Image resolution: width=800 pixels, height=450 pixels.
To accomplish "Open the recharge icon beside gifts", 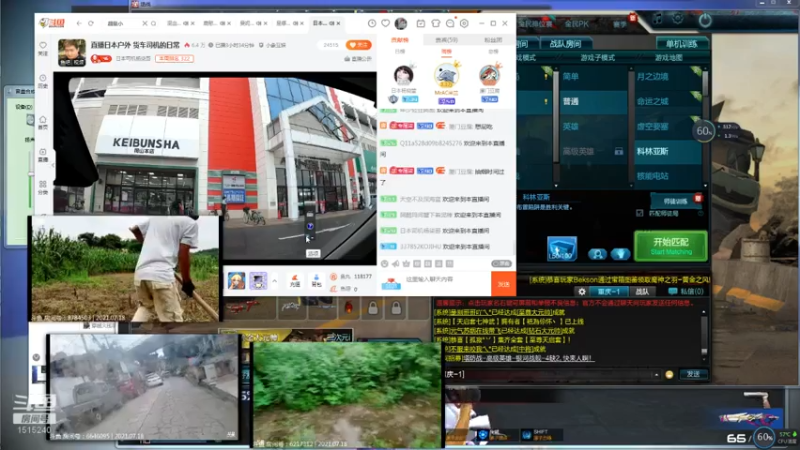I will 294,281.
